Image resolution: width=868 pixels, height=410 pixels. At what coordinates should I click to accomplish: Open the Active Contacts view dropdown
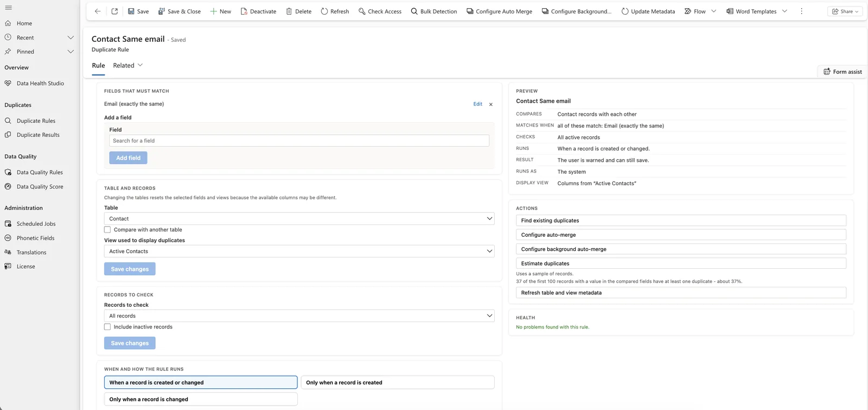[299, 251]
